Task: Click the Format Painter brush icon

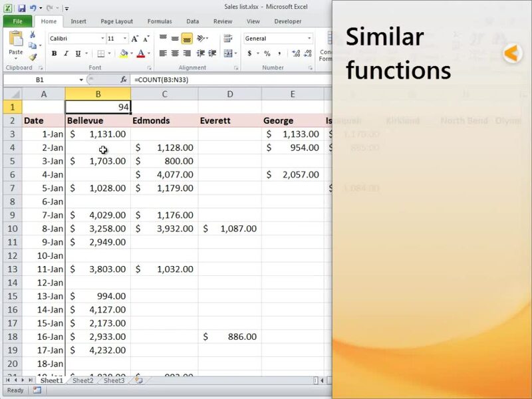Action: point(33,57)
